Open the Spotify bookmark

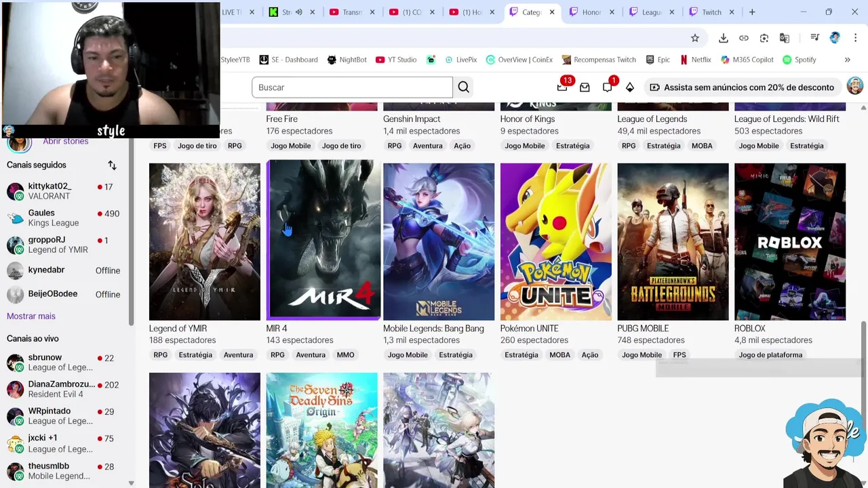[x=799, y=60]
